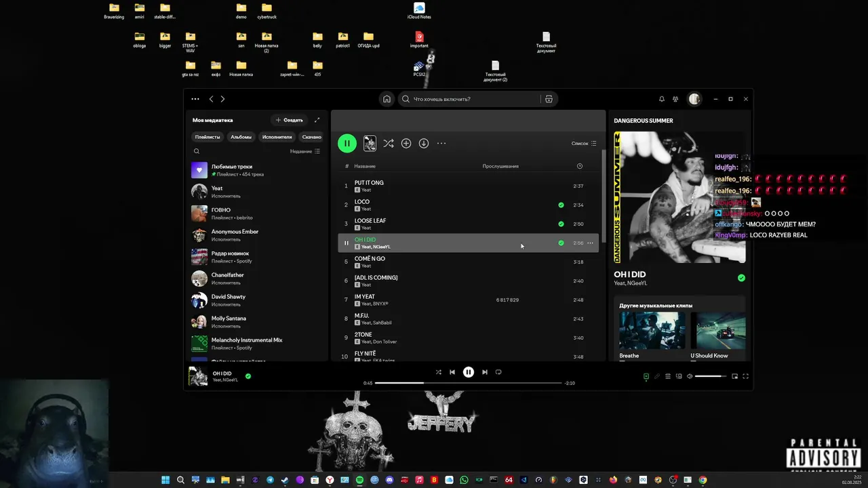Go forward with right arrow in Spotify
This screenshot has width=868, height=488.
(x=222, y=99)
